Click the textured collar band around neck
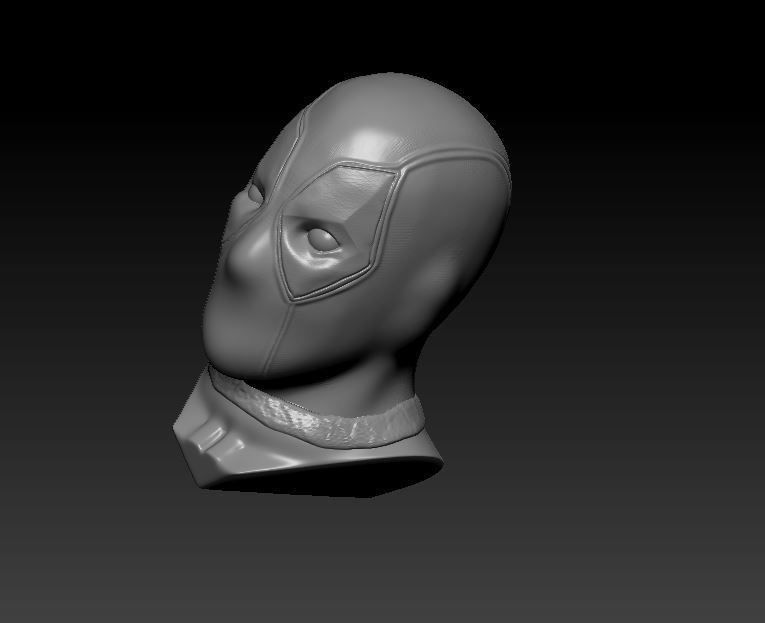 316,413
